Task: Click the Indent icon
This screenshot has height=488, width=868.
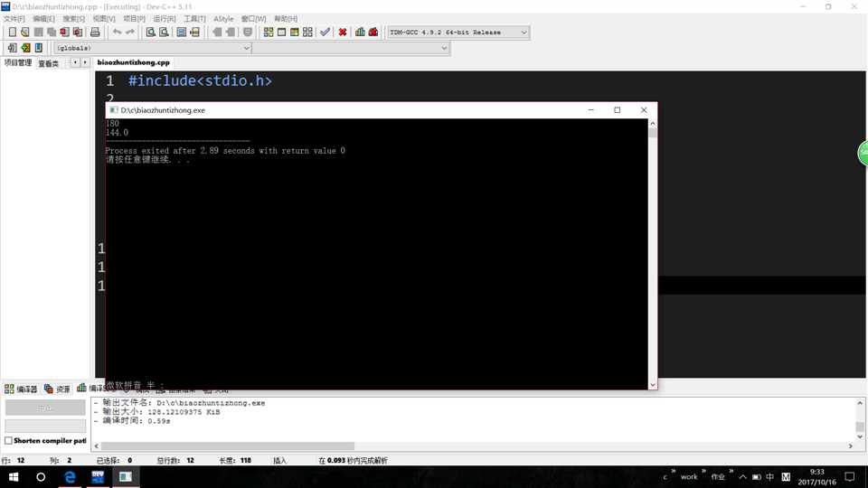Action: (x=217, y=33)
